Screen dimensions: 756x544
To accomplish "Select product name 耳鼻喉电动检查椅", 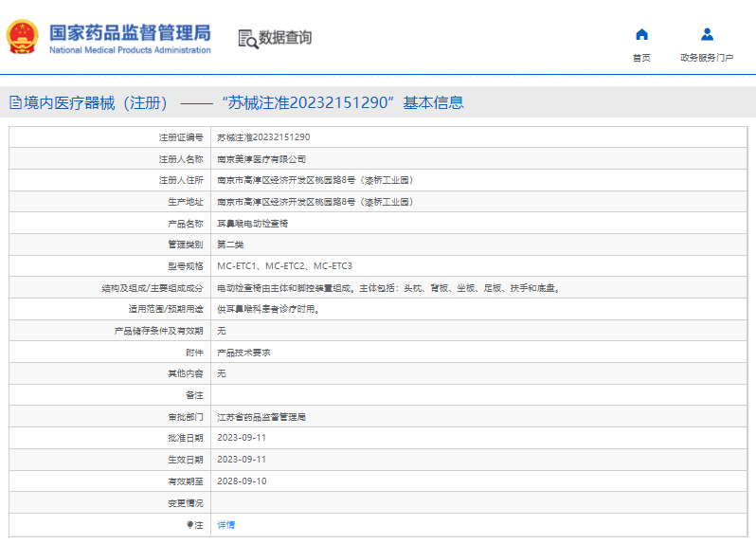I will (252, 224).
